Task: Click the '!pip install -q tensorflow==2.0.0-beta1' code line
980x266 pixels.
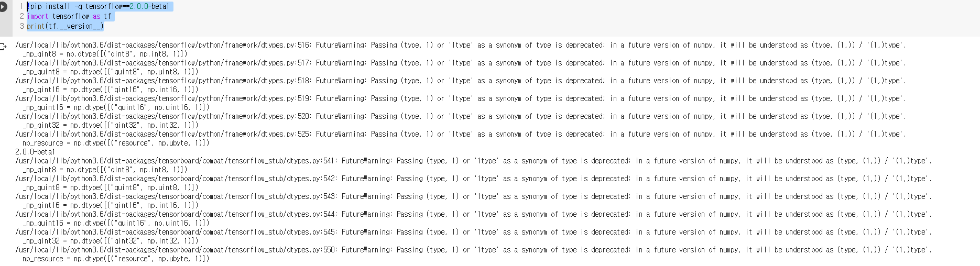Action: coord(99,7)
